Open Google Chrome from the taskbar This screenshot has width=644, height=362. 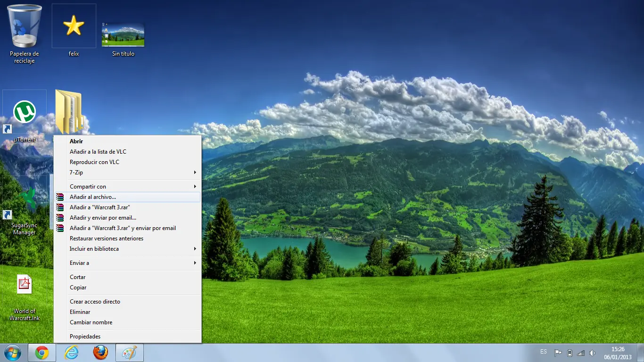[x=42, y=353]
